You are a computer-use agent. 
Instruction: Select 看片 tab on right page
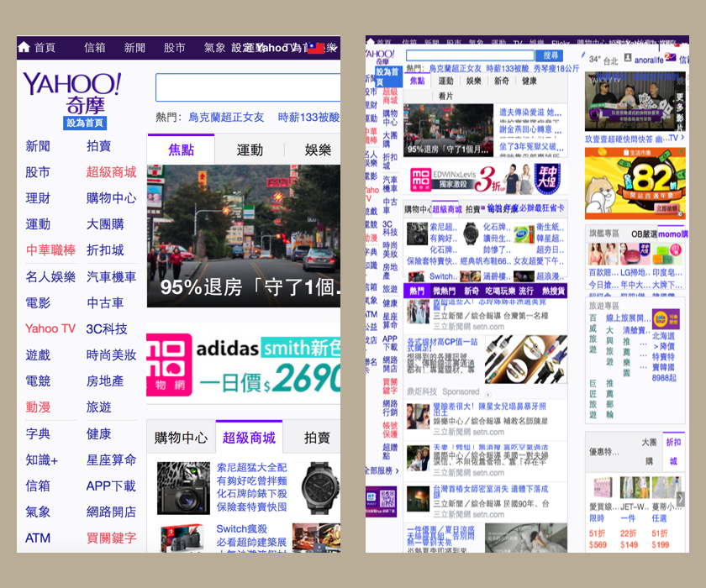[445, 96]
